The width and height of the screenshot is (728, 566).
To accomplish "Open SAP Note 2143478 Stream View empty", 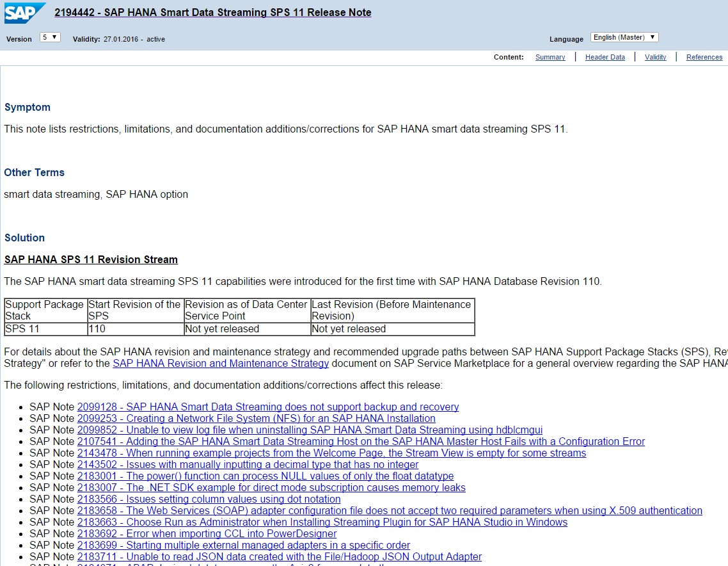I will (331, 453).
